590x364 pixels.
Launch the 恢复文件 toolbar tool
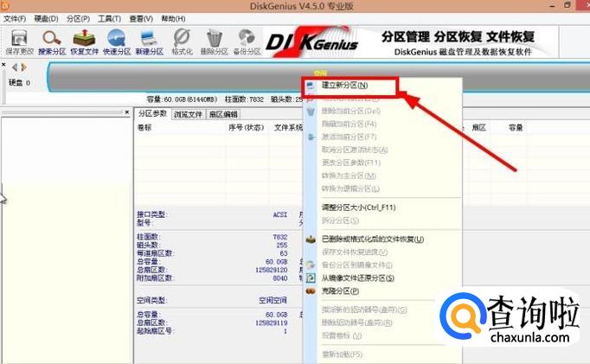[x=84, y=42]
